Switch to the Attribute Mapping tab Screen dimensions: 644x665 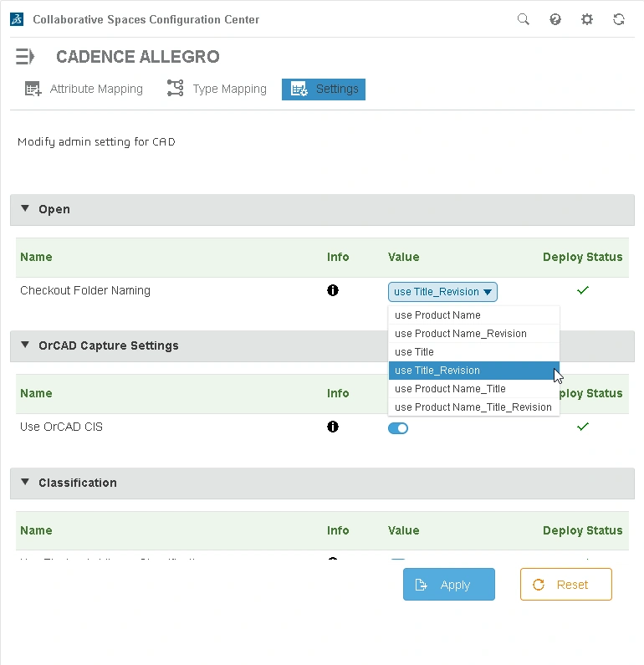click(x=84, y=89)
